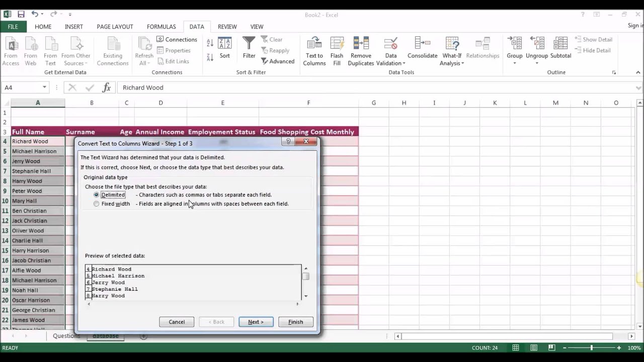Open Existing Connections
The width and height of the screenshot is (644, 362).
coord(113,51)
